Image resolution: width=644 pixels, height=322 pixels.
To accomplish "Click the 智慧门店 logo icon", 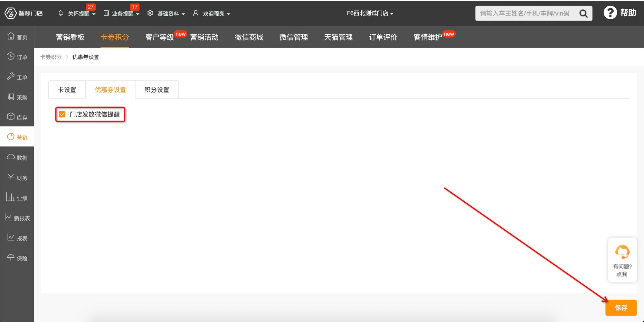I will 10,13.
